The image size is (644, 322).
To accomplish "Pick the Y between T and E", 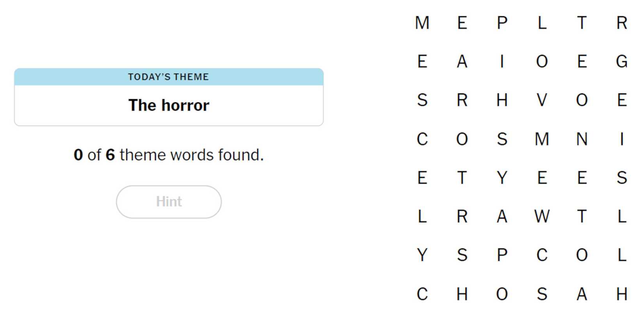I will (x=502, y=178).
